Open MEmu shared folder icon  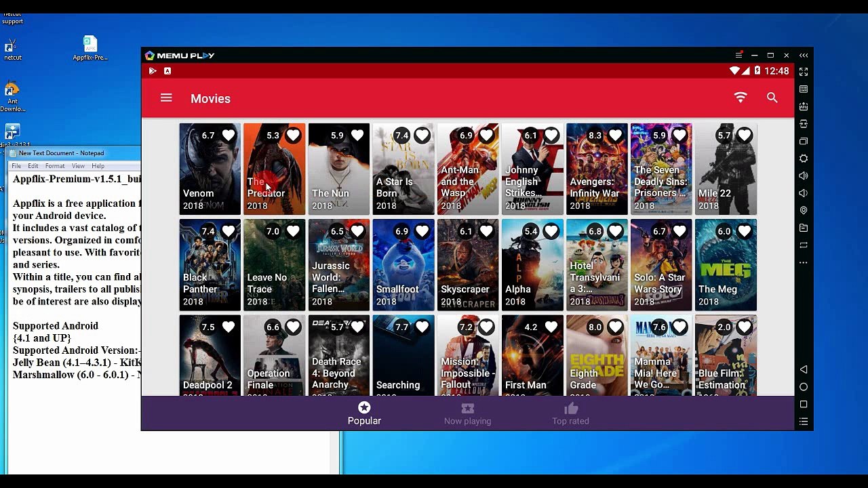804,228
